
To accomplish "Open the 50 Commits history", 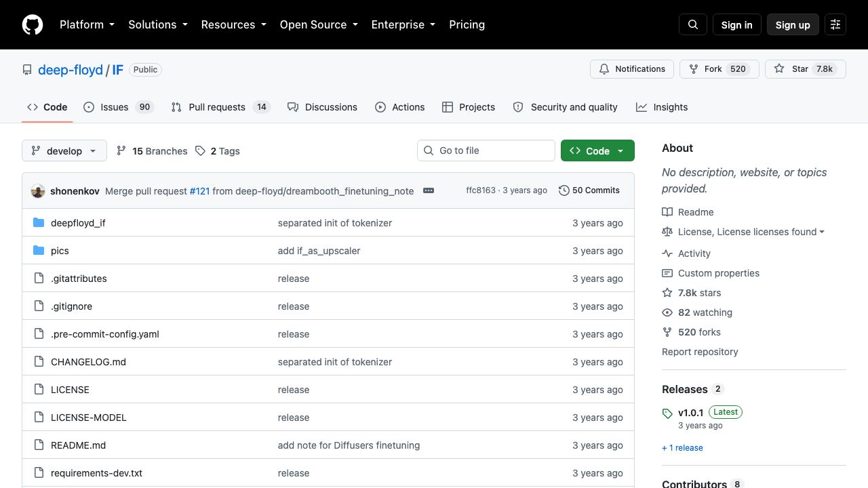I will tap(589, 190).
